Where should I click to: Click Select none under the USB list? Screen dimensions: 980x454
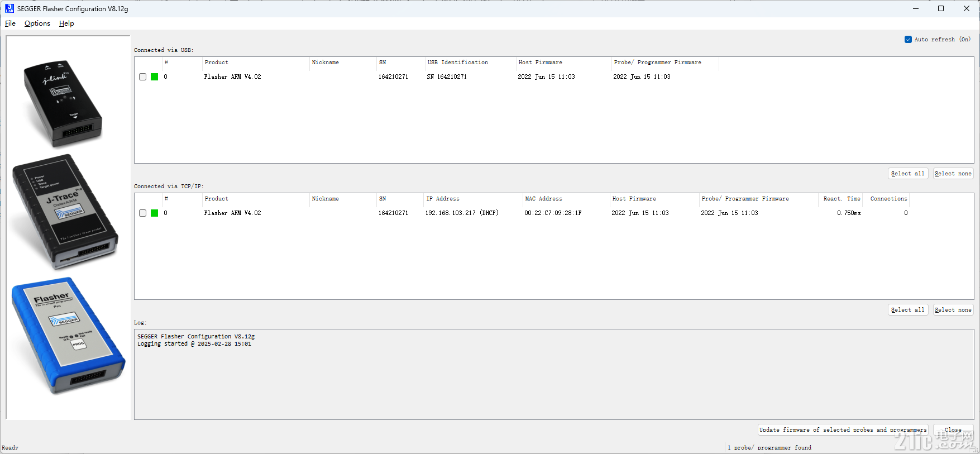point(953,174)
